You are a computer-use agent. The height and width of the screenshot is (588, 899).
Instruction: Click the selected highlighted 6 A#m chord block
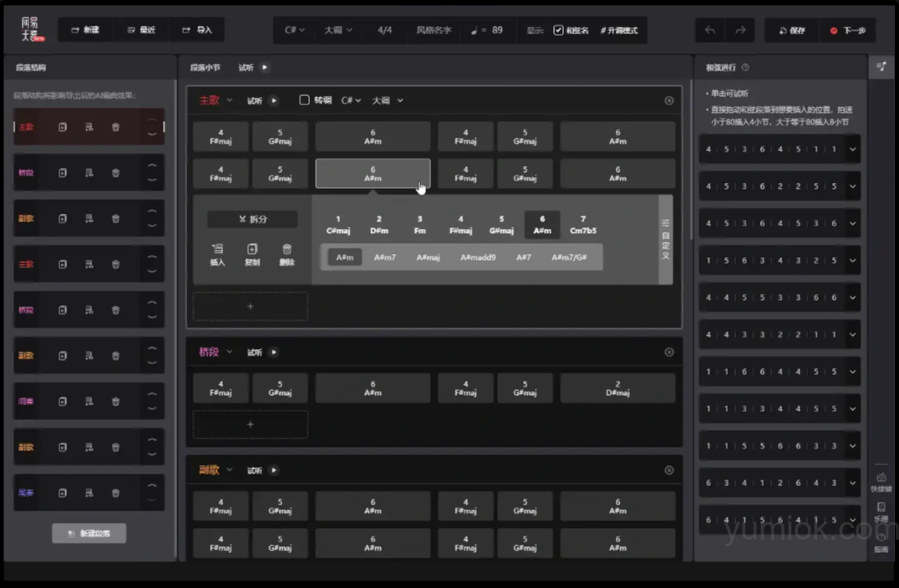(373, 174)
